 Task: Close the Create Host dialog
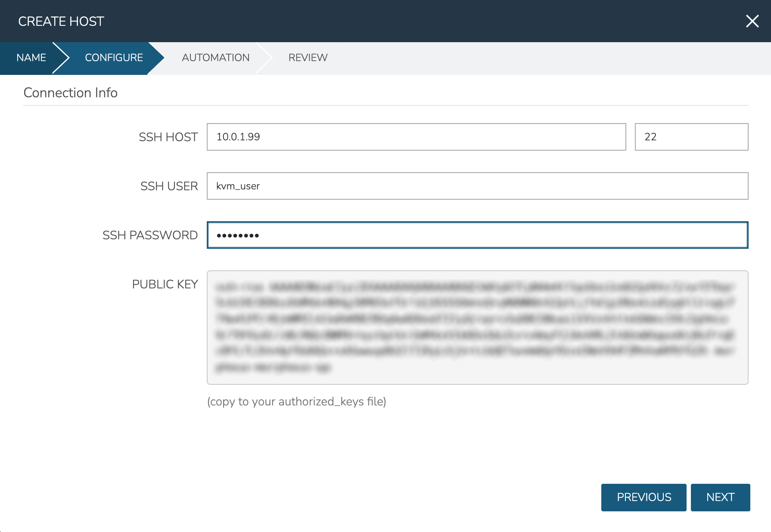point(752,21)
